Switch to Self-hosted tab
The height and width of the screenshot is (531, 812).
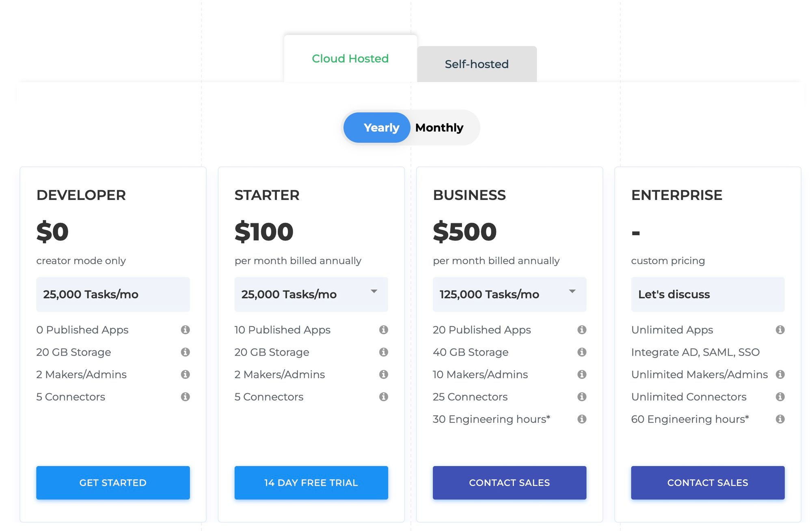click(477, 64)
